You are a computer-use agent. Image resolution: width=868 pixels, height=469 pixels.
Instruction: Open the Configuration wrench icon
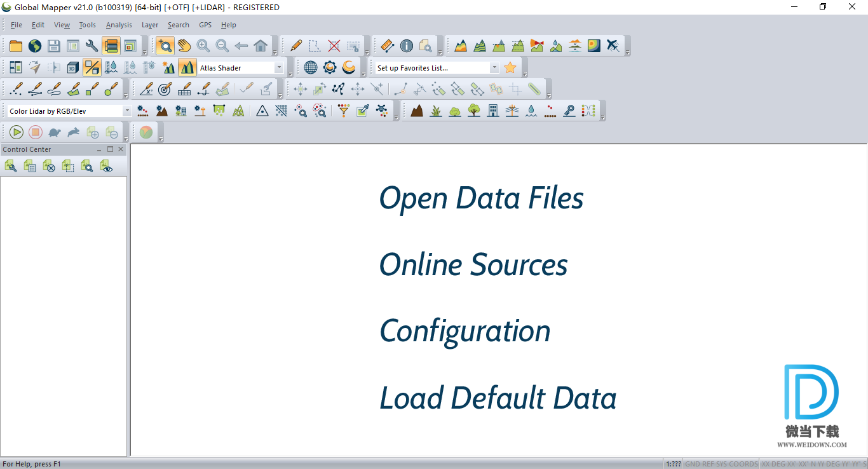pos(92,46)
